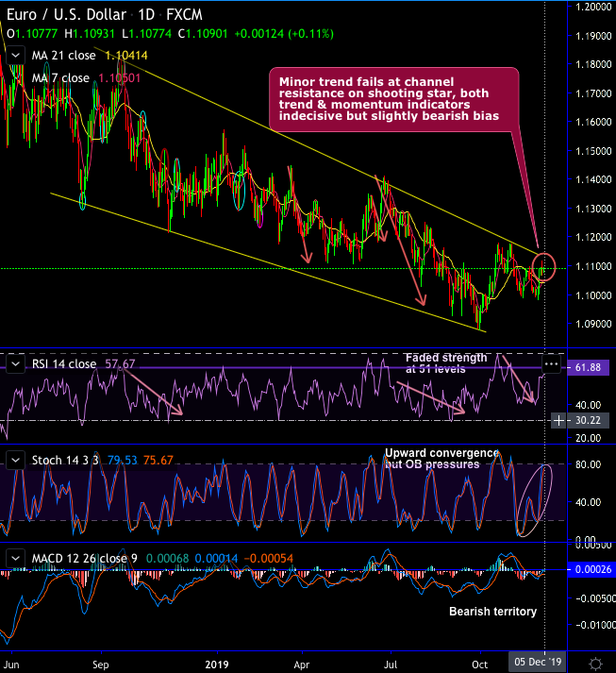Collapse the MACD 12 26 legend chevron
The height and width of the screenshot is (673, 616).
pyautogui.click(x=15, y=559)
